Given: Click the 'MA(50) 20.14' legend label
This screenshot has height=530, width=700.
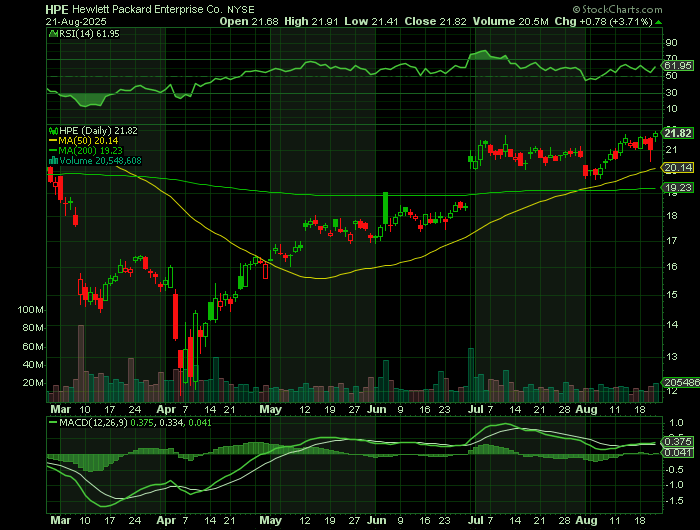Looking at the screenshot, I should coord(88,141).
